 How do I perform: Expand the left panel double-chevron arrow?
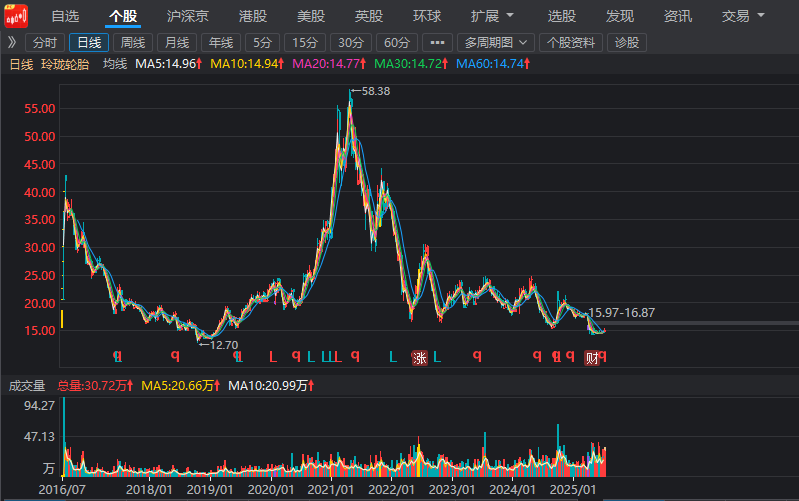[x=11, y=42]
